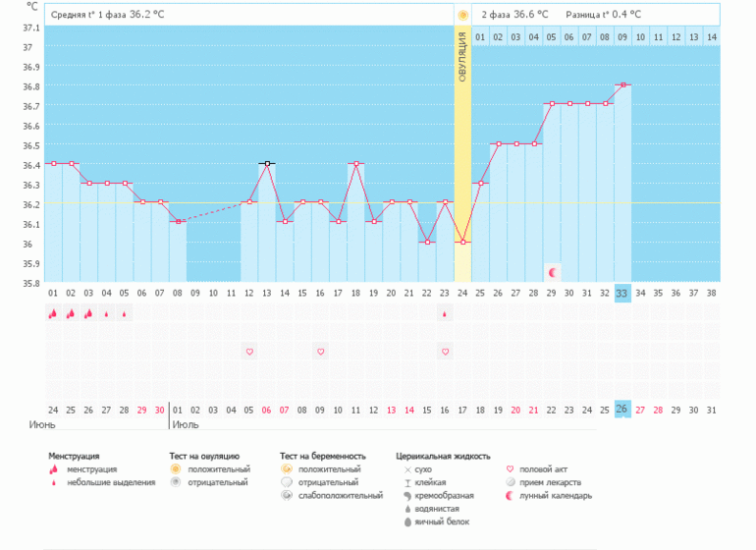
Task: Click the heart icon under 16 July
Action: (x=445, y=351)
